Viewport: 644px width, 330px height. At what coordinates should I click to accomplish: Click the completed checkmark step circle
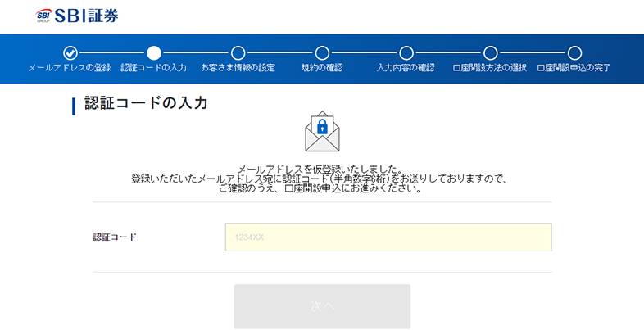[x=70, y=52]
